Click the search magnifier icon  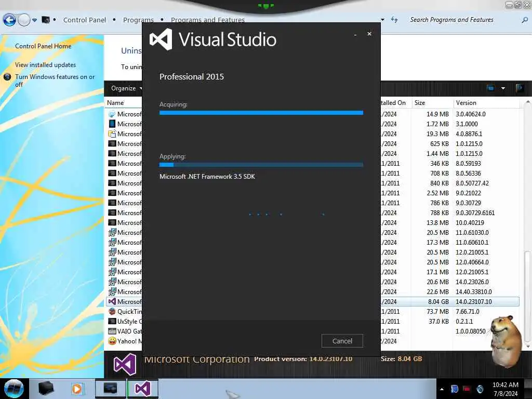point(525,20)
